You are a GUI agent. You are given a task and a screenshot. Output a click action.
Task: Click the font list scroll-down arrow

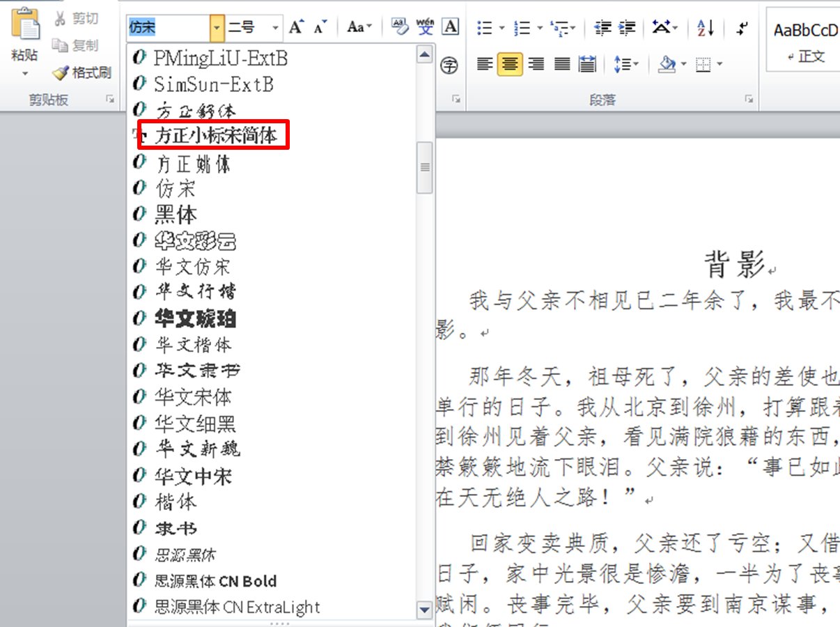pyautogui.click(x=424, y=610)
